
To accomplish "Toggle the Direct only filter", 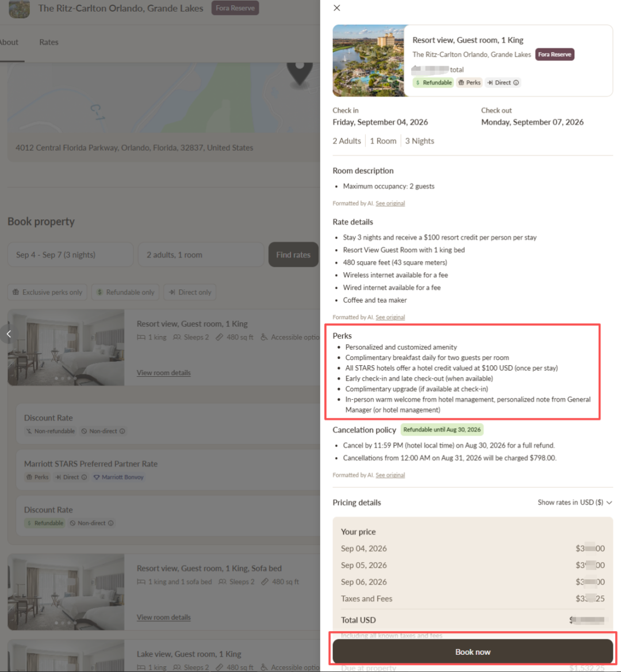I will (x=190, y=292).
